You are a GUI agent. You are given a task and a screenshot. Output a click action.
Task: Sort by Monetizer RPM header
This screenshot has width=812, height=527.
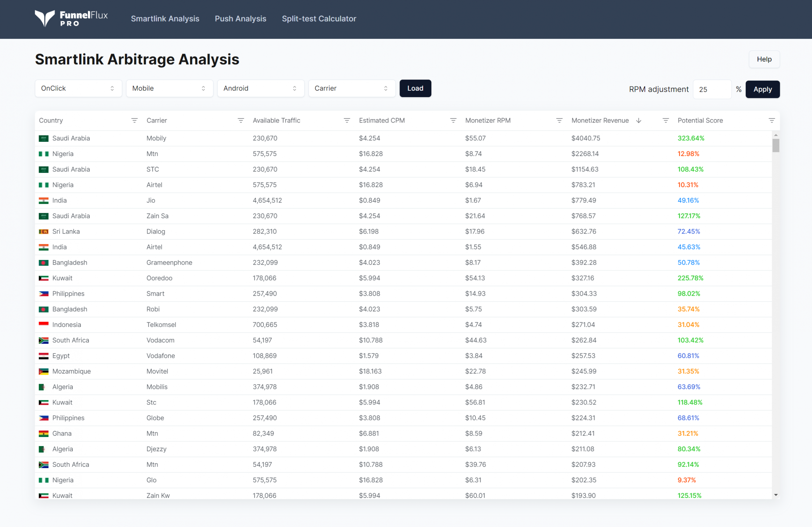488,120
